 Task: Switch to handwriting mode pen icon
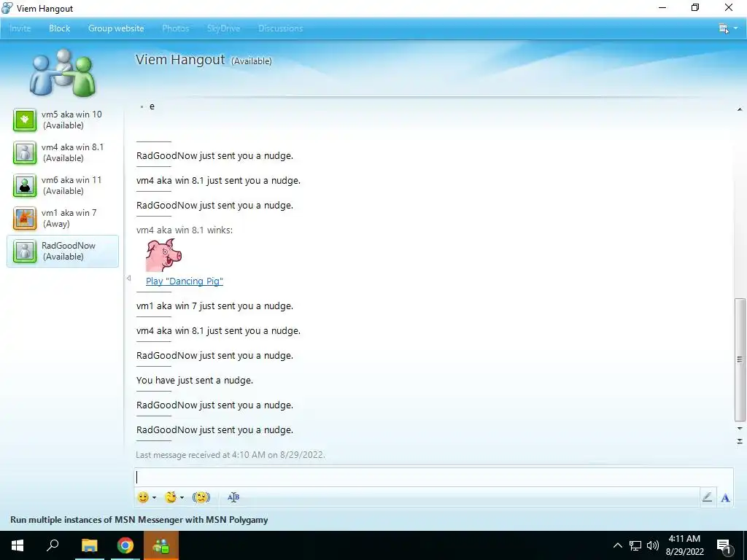[708, 497]
